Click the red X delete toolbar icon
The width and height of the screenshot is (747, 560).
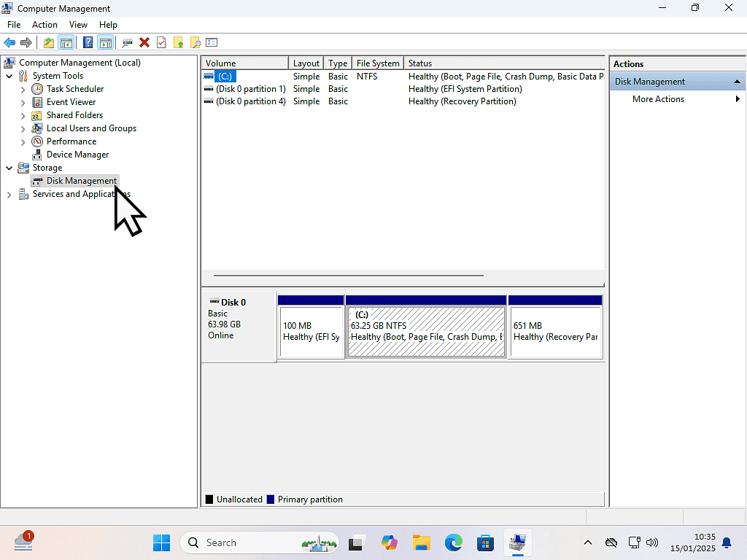click(x=144, y=43)
